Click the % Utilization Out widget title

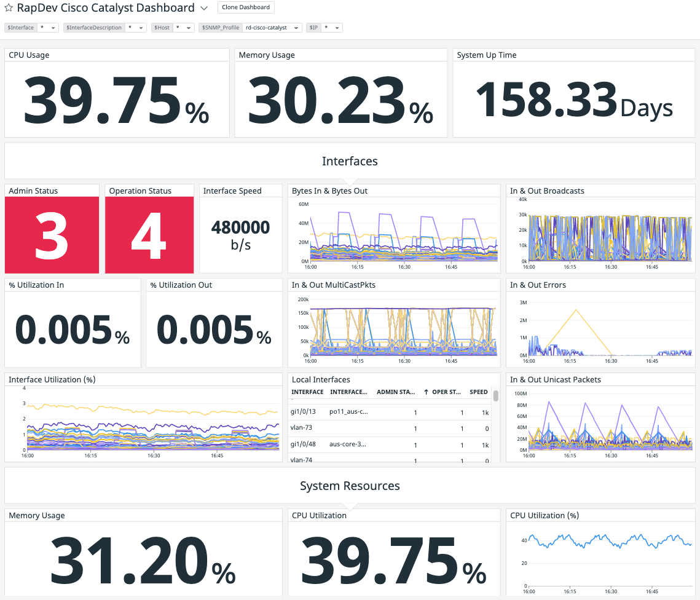pyautogui.click(x=181, y=285)
